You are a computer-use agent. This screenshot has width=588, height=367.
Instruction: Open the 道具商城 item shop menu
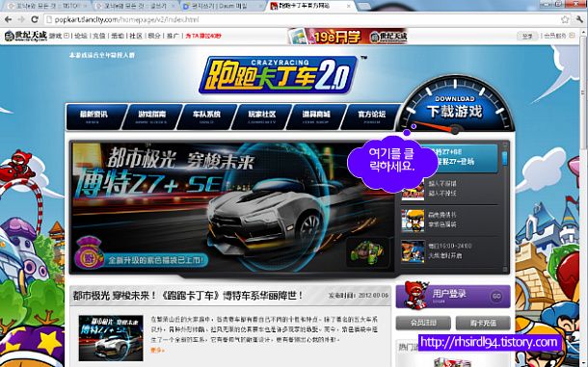pos(316,117)
